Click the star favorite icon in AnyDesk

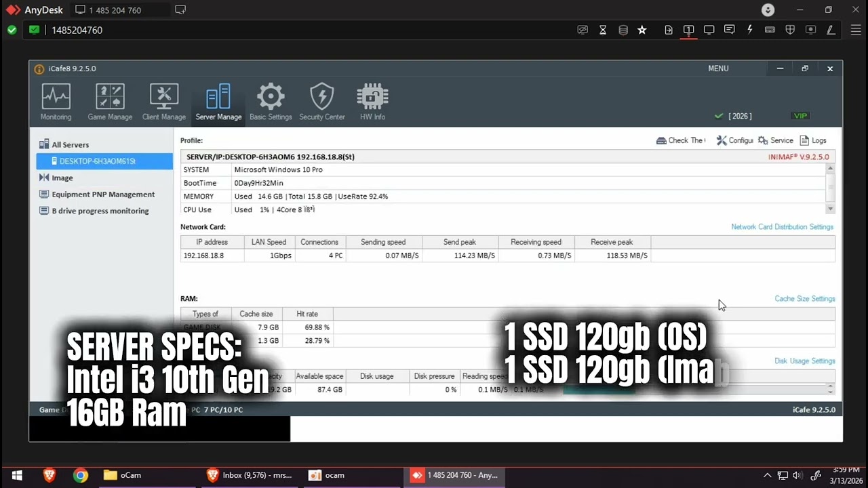[642, 30]
